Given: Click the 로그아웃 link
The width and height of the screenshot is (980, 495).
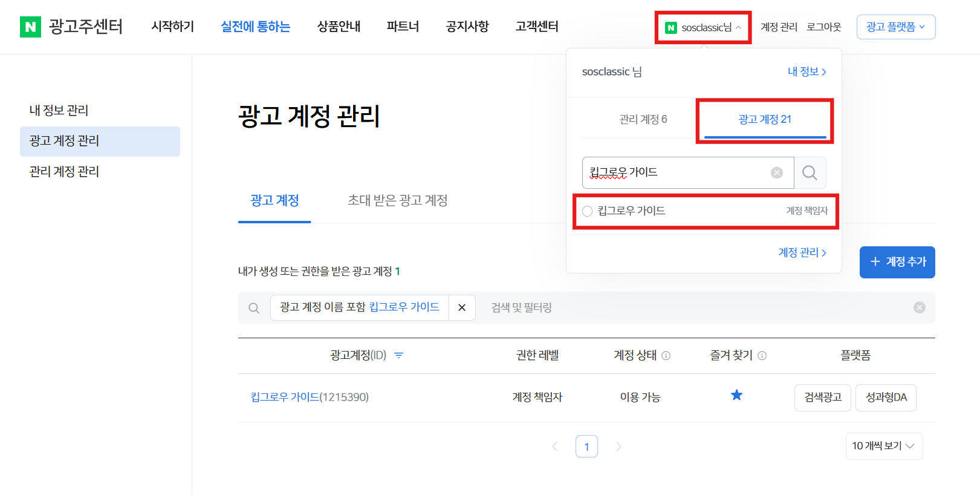Looking at the screenshot, I should click(x=823, y=27).
